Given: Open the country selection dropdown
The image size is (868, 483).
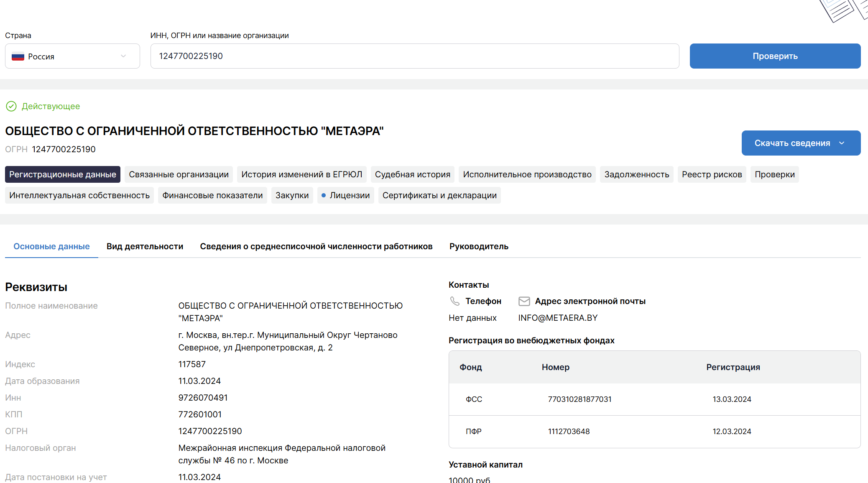Looking at the screenshot, I should (72, 56).
